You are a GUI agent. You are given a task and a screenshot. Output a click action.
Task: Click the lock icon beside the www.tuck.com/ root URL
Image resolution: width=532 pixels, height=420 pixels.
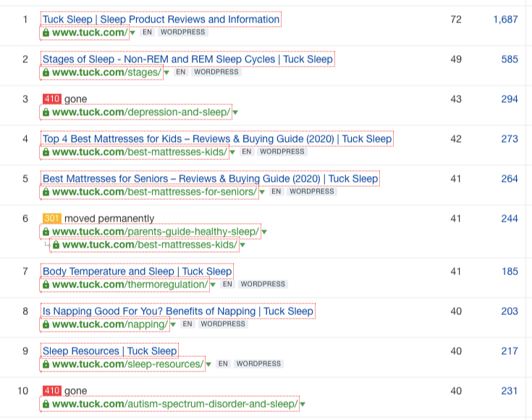point(46,33)
